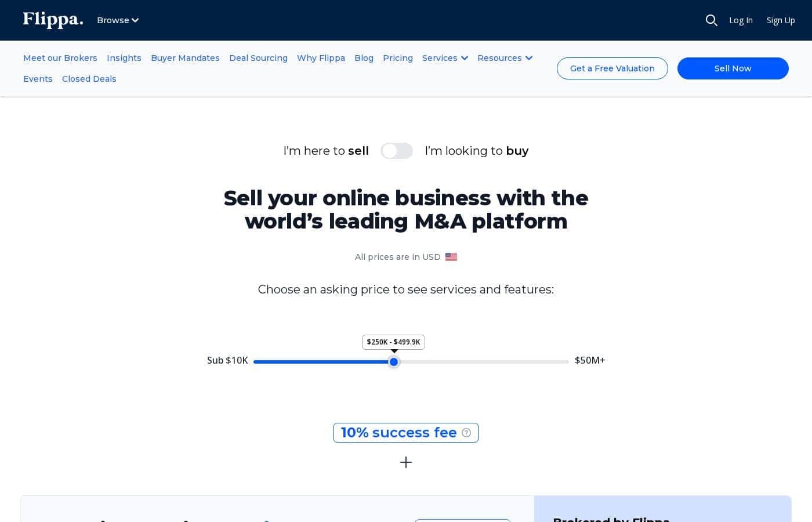Open Meet our Brokers page

60,58
